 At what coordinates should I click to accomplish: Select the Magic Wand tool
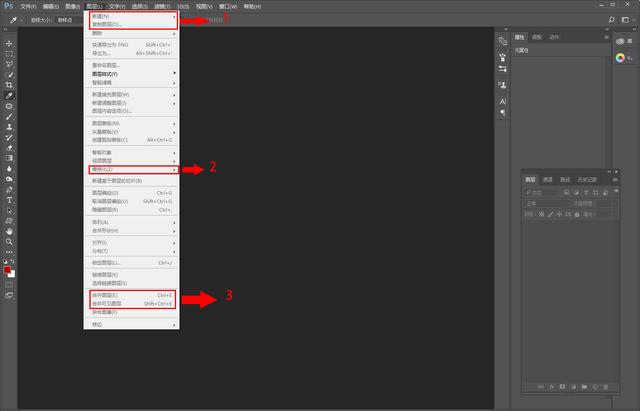pos(9,75)
